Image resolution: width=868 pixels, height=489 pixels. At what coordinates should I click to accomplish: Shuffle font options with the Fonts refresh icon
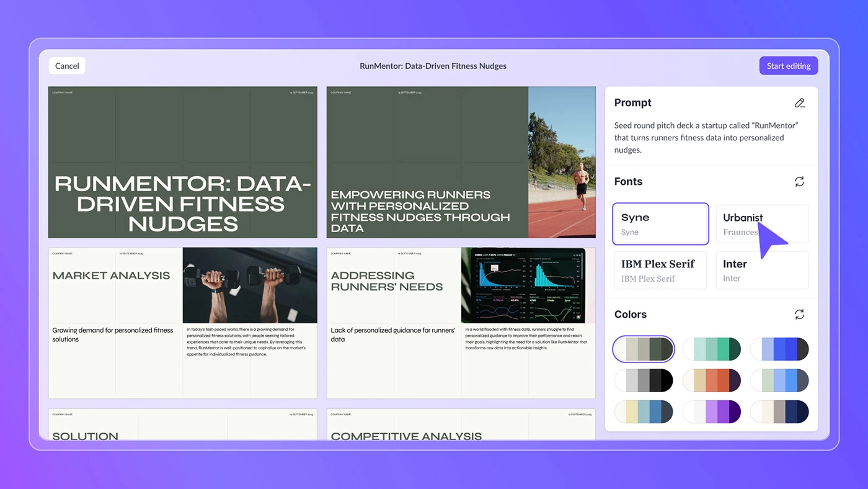800,182
